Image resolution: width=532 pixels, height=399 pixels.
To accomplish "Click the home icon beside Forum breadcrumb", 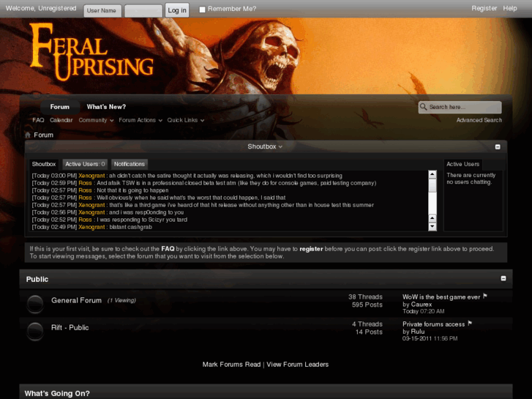I will point(28,135).
